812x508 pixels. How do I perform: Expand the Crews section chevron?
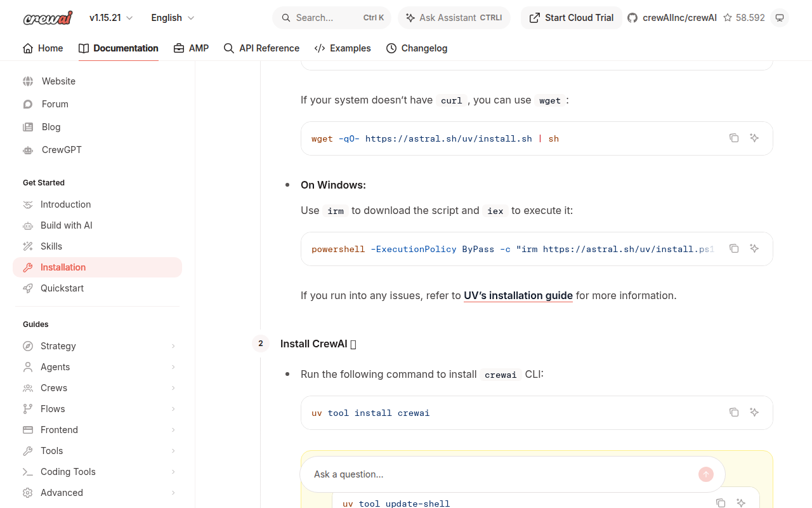(173, 388)
